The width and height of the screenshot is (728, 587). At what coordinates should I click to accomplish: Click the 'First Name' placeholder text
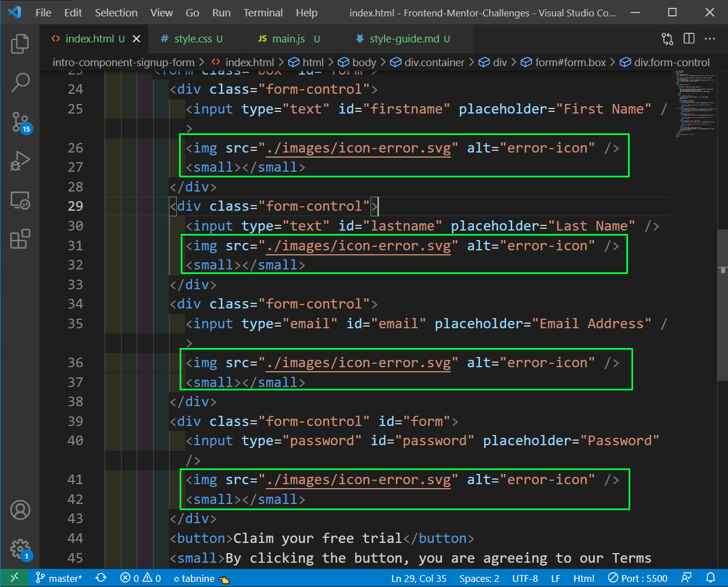coord(604,109)
